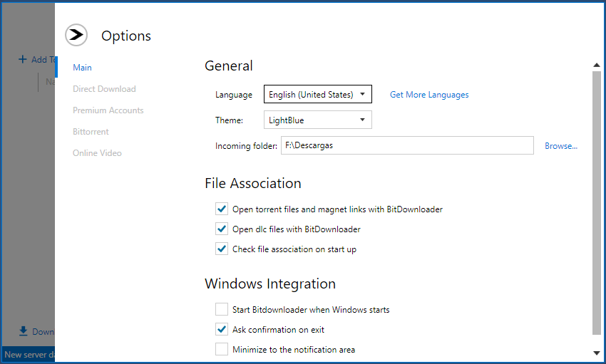Click the Incoming folder path field

pos(407,145)
